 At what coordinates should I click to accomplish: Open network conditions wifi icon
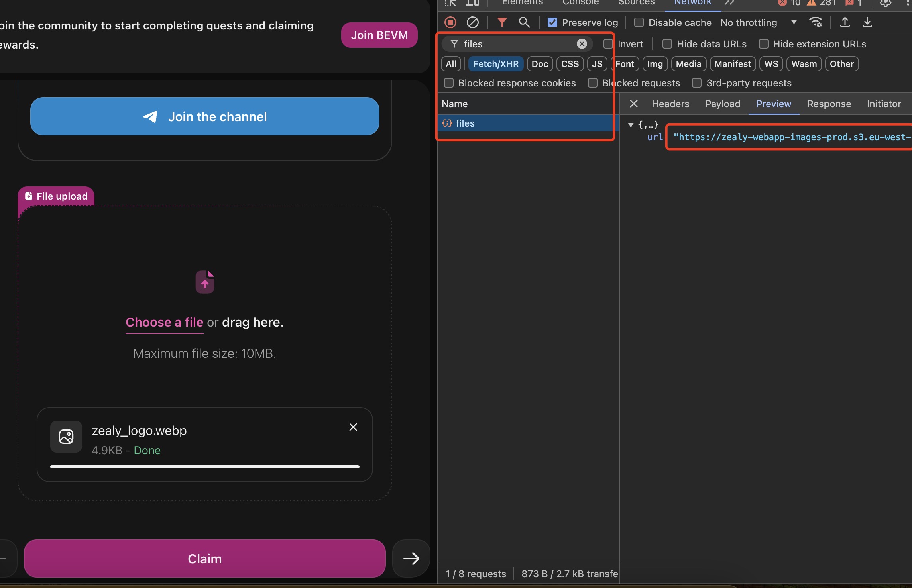(816, 22)
